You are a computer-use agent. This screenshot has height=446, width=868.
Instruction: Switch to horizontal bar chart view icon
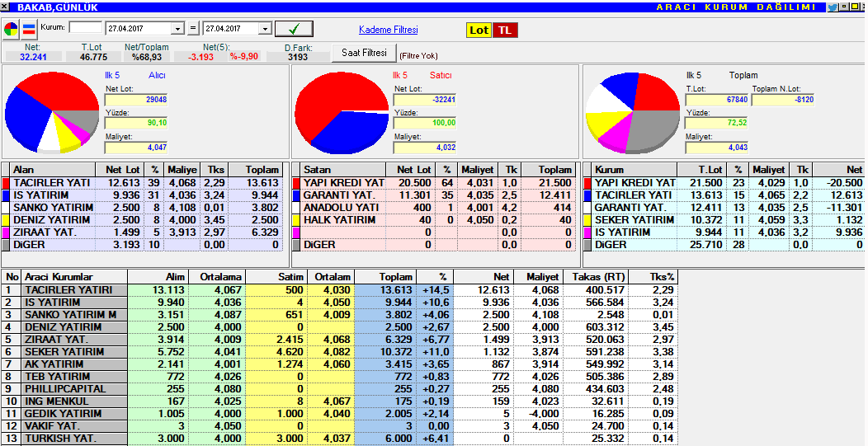(x=29, y=29)
